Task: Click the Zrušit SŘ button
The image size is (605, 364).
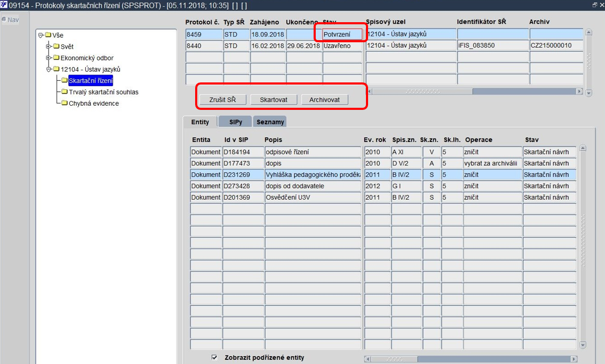Action: click(x=223, y=99)
